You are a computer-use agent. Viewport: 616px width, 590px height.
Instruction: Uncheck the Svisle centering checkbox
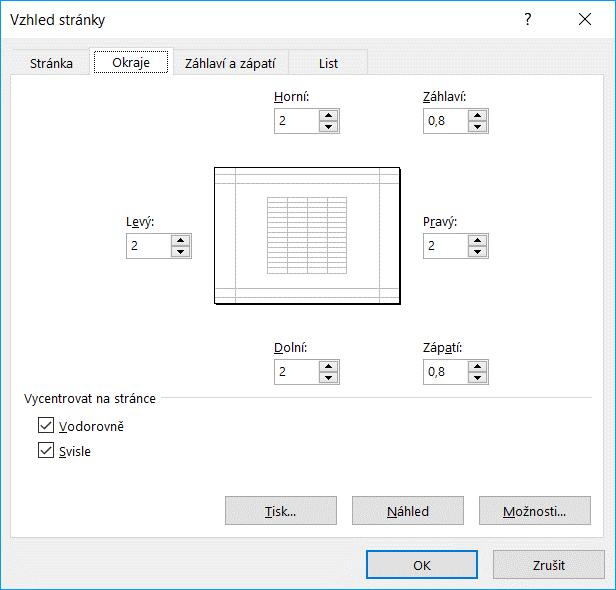coord(46,450)
